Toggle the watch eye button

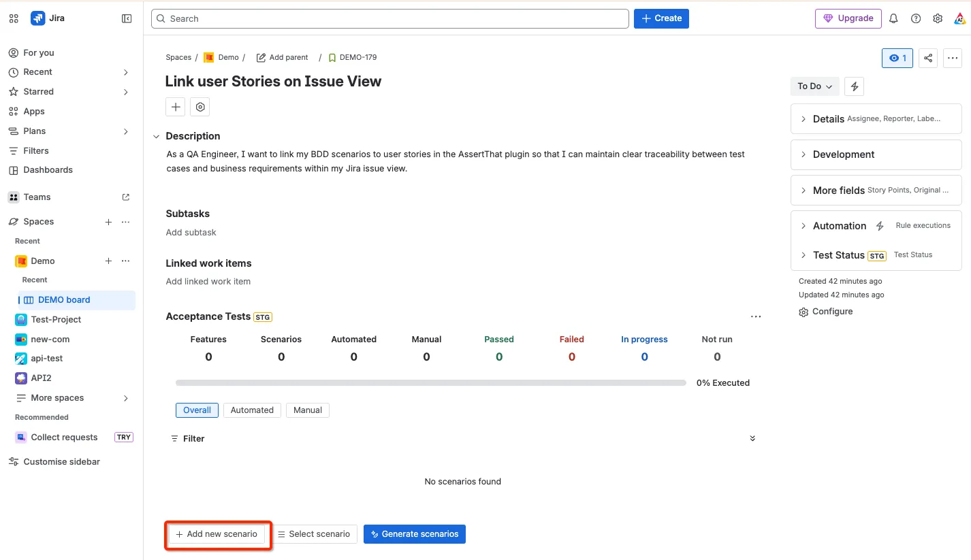tap(897, 58)
